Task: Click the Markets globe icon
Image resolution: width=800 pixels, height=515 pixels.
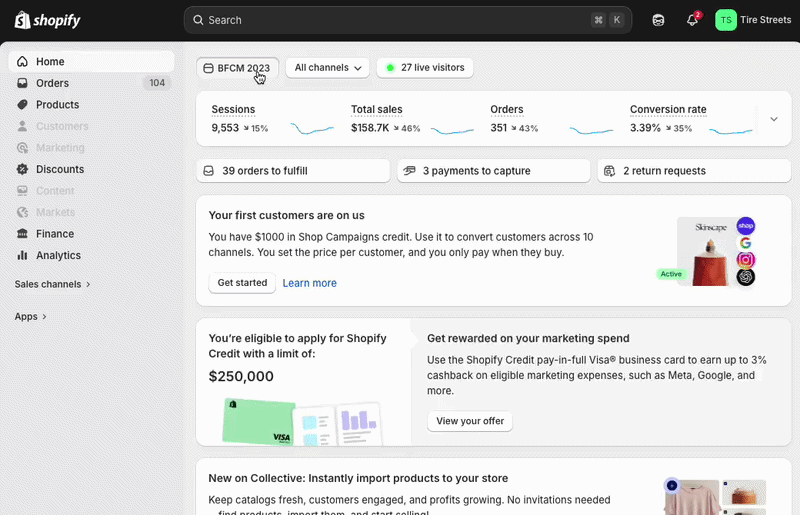Action: point(22,212)
